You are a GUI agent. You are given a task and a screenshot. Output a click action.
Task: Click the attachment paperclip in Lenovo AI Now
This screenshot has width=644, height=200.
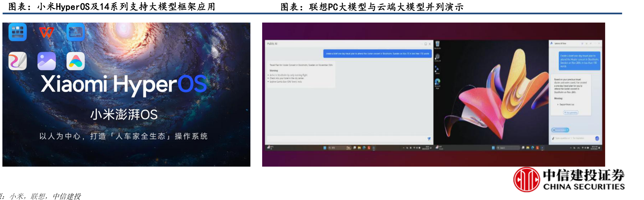pos(553,138)
